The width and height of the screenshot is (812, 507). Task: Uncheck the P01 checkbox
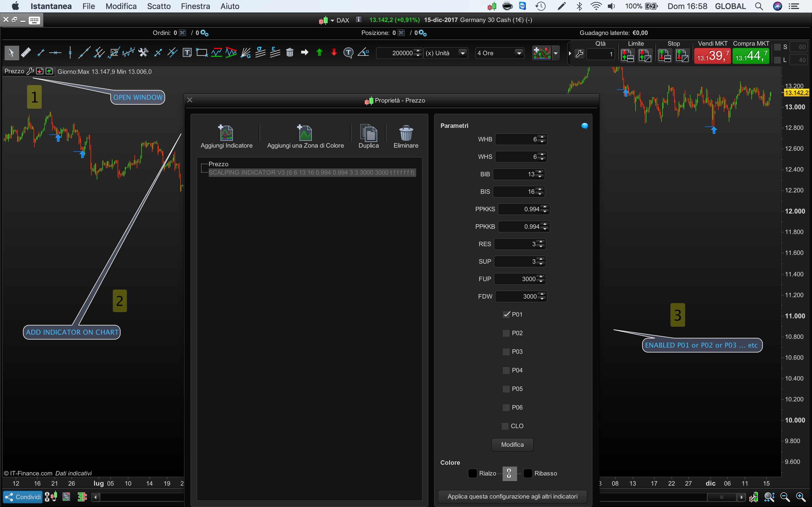tap(506, 315)
